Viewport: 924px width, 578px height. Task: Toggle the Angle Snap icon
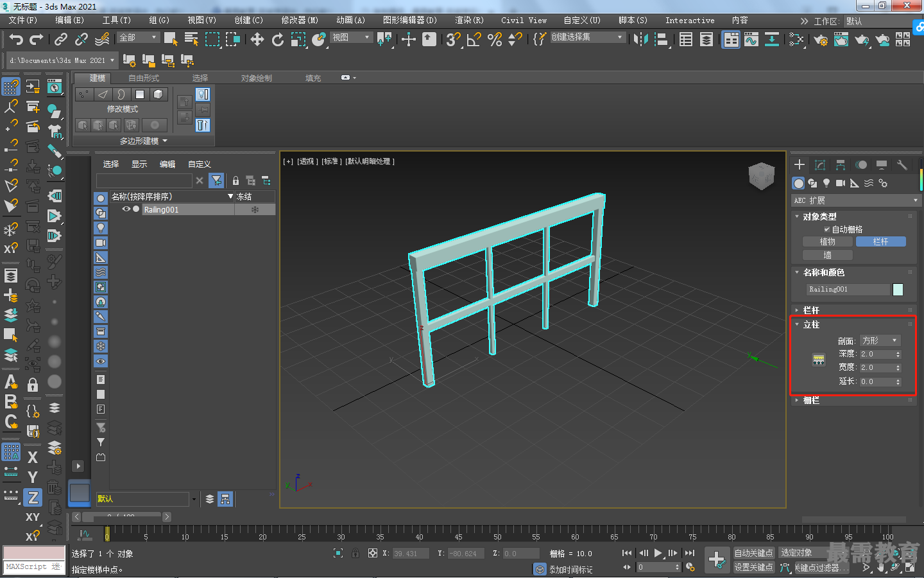point(474,40)
